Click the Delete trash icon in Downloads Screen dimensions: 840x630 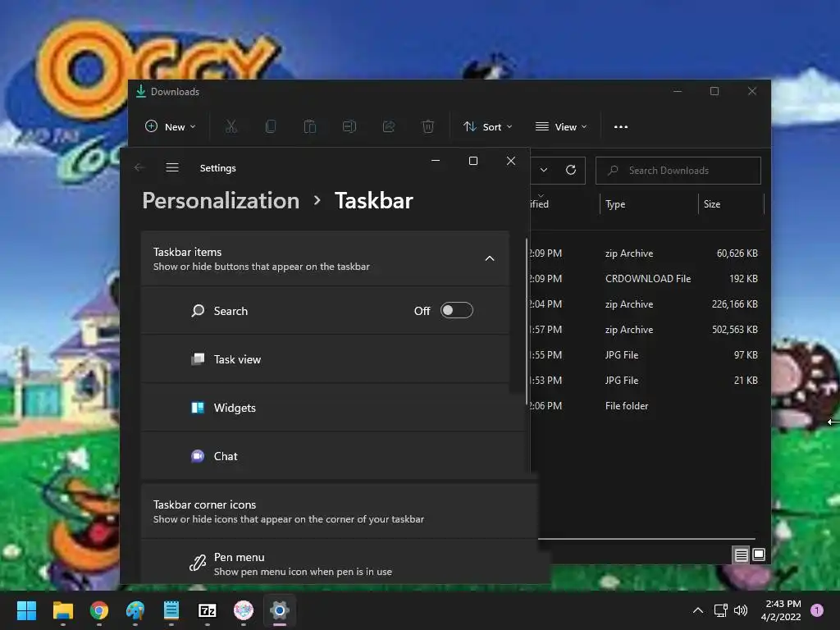tap(428, 127)
